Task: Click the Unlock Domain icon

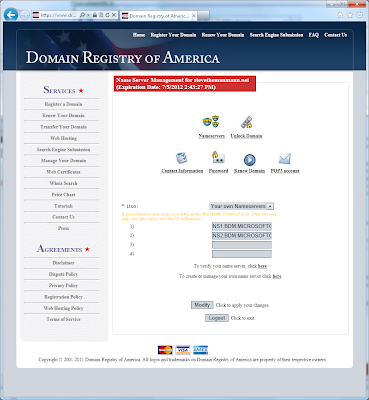Action: (246, 122)
